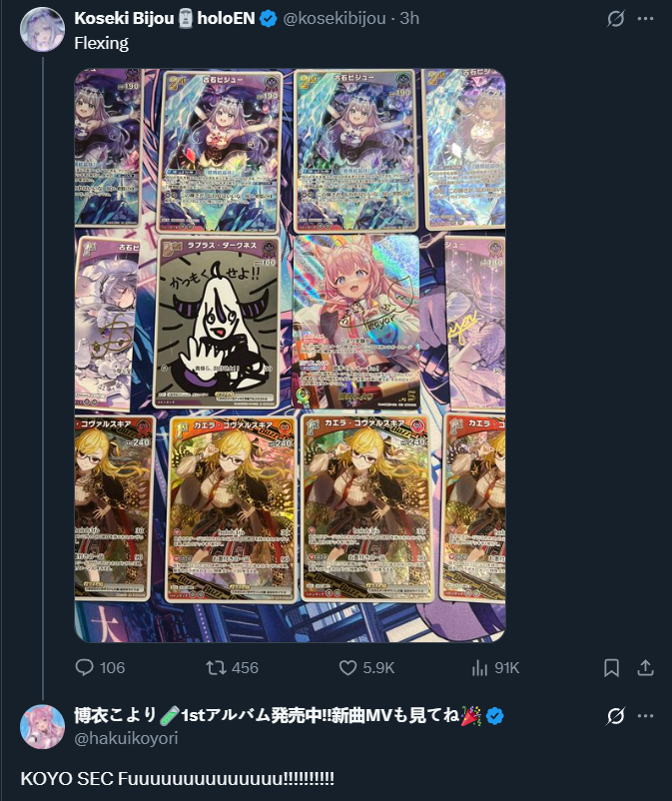Click the blue verified badge next to holoEN
The width and height of the screenshot is (672, 801).
(x=268, y=18)
